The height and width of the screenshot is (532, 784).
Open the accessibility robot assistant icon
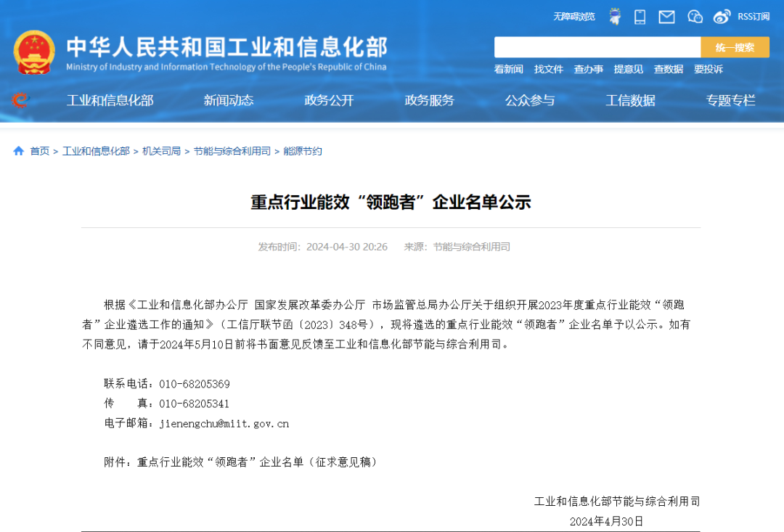click(x=615, y=17)
